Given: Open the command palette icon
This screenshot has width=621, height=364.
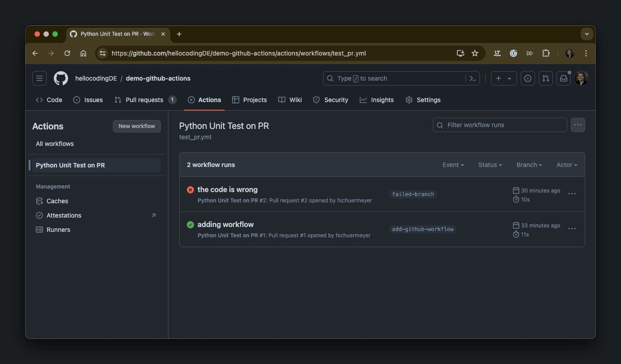Looking at the screenshot, I should (472, 78).
